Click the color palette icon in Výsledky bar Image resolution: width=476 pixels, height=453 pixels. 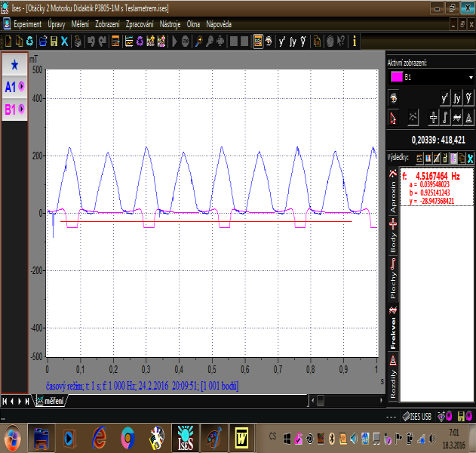tap(428, 158)
